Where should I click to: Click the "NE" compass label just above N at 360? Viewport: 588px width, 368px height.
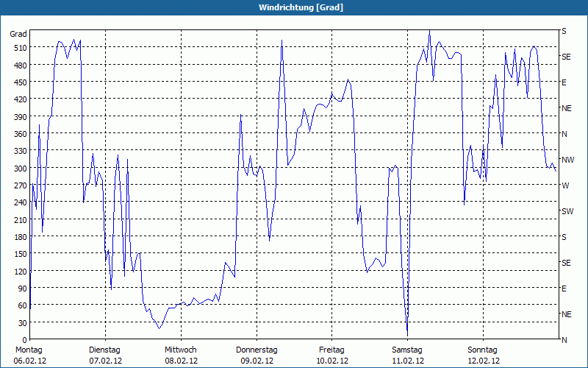click(567, 108)
